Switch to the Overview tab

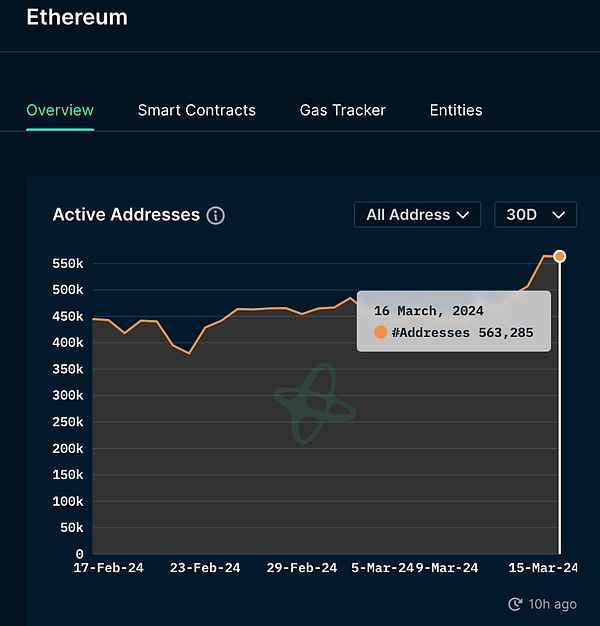(x=60, y=110)
